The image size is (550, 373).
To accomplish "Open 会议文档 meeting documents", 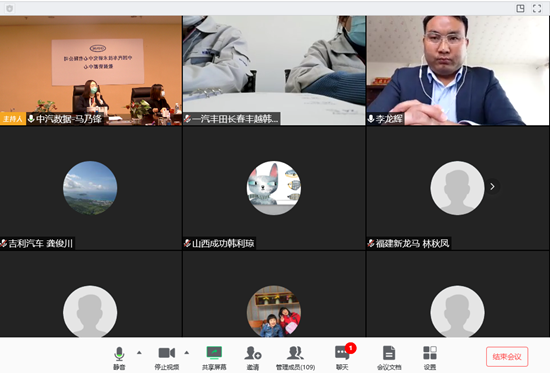I will click(x=389, y=358).
